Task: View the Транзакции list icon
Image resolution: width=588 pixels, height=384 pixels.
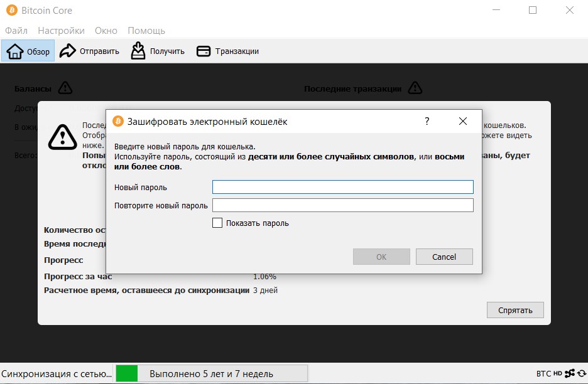Action: pyautogui.click(x=204, y=50)
